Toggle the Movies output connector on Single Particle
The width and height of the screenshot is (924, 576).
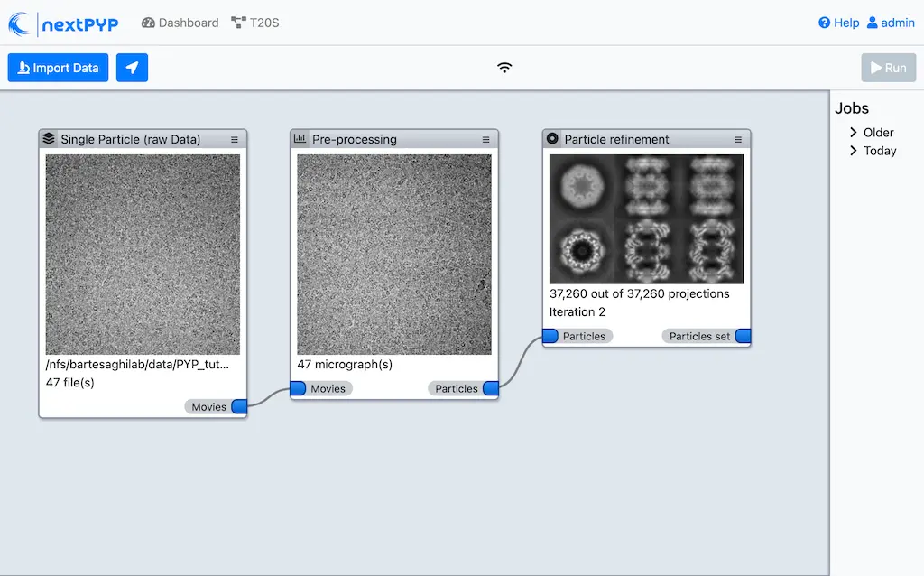tap(238, 406)
